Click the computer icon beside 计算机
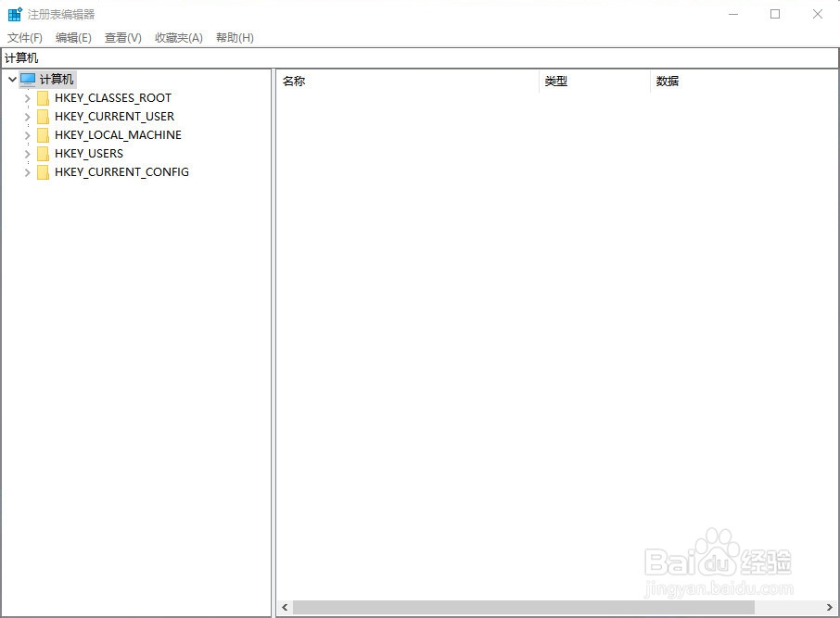 click(28, 79)
